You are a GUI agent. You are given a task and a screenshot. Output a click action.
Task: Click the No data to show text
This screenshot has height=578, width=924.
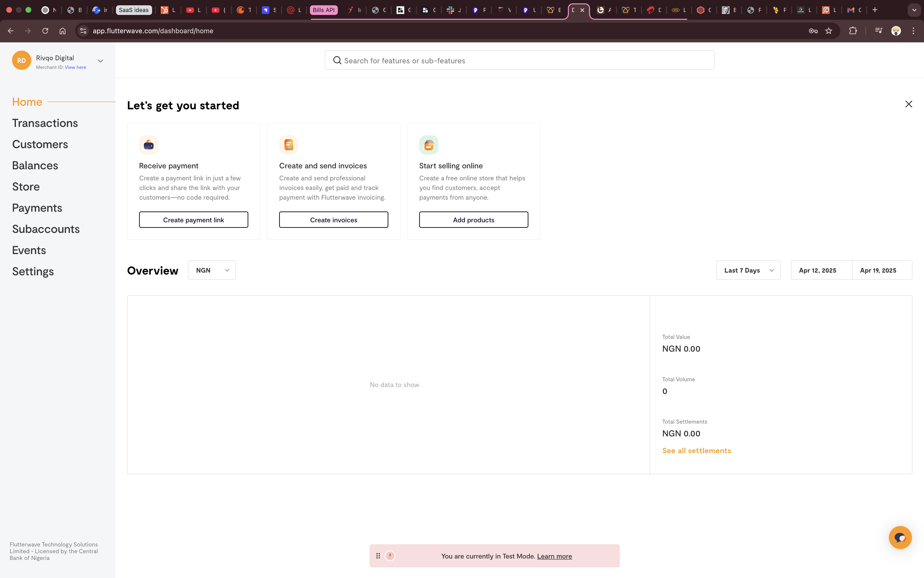click(394, 385)
